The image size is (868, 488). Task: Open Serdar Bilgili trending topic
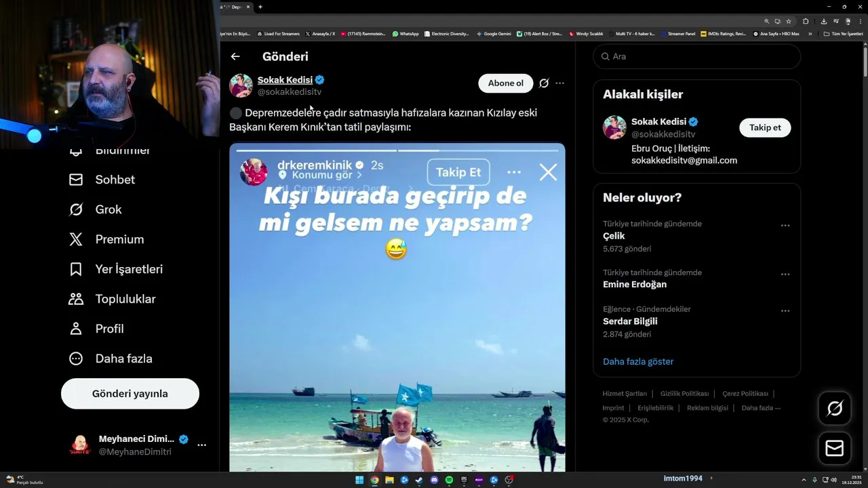[x=630, y=321]
